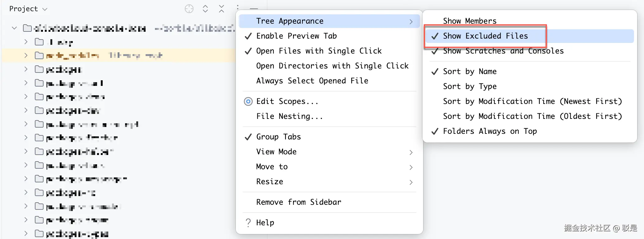Choose Remove from Sidebar

(x=298, y=202)
